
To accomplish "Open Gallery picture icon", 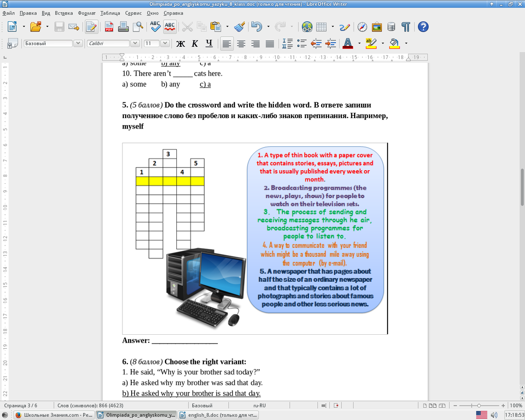I will (377, 27).
